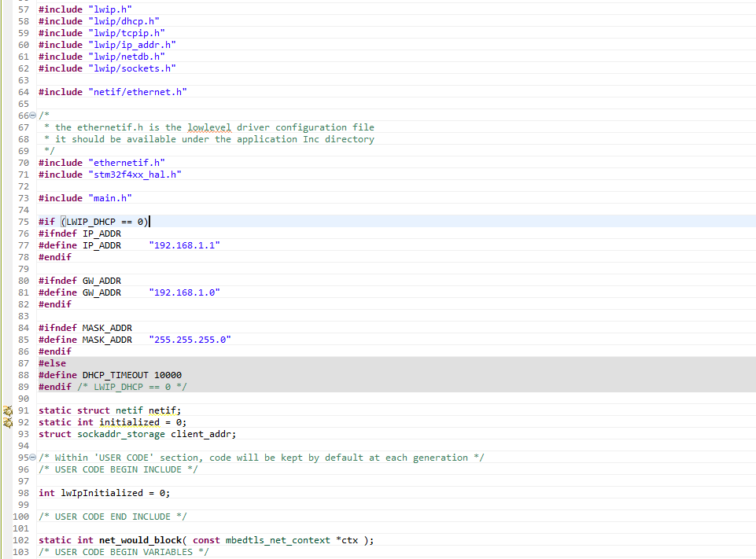
Task: Click the GW_ADDR string "192.168.1.0"
Action: tap(184, 292)
